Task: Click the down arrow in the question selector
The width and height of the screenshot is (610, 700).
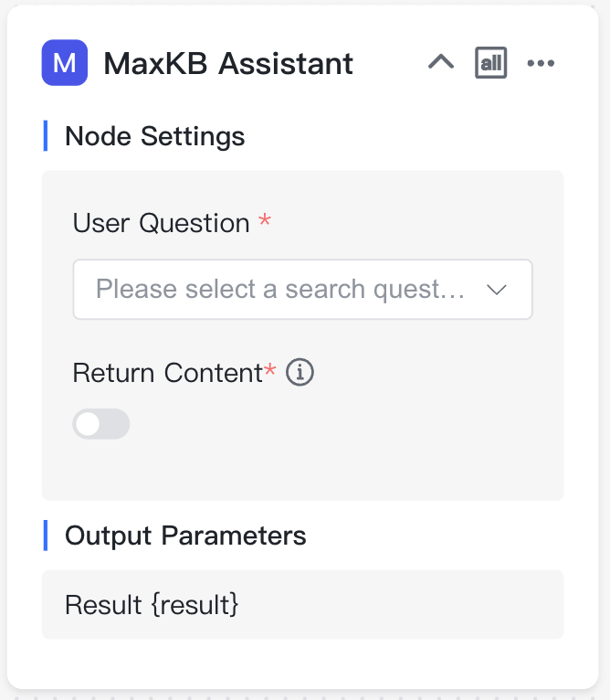Action: click(497, 290)
